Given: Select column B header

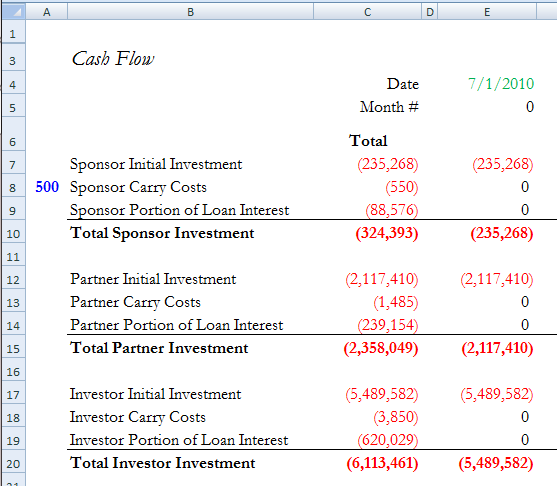Looking at the screenshot, I should coord(190,12).
